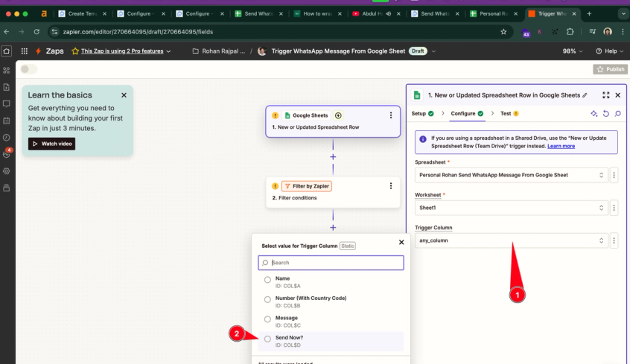
Task: Click the refresh fields icon in step panel
Action: click(x=606, y=114)
